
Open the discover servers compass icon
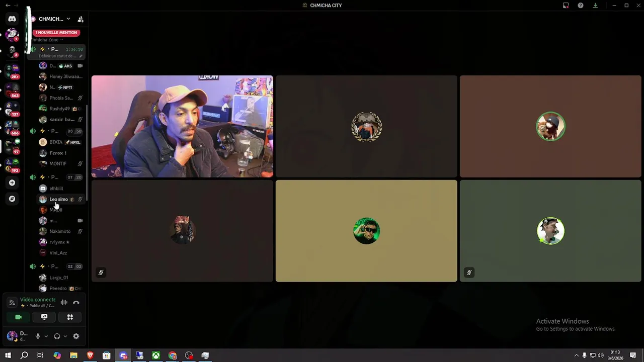pos(12,199)
